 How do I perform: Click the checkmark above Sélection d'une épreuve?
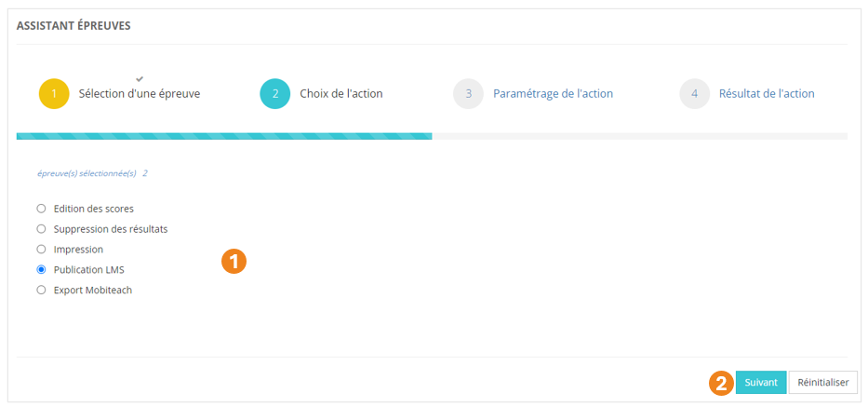140,78
